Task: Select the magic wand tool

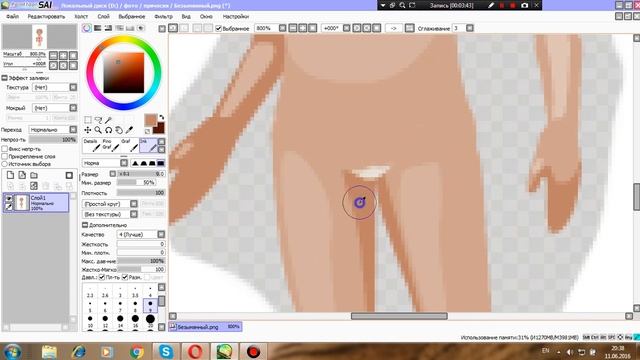Action: pos(108,120)
